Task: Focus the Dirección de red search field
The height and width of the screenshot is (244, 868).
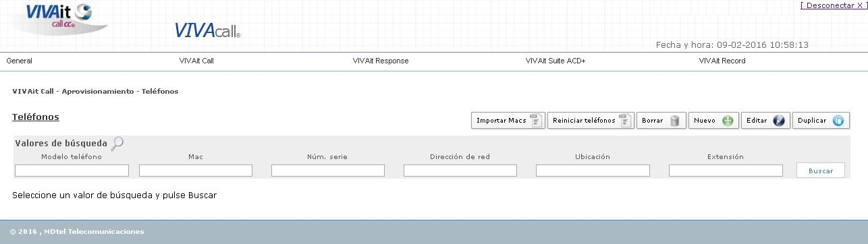Action: pos(460,171)
